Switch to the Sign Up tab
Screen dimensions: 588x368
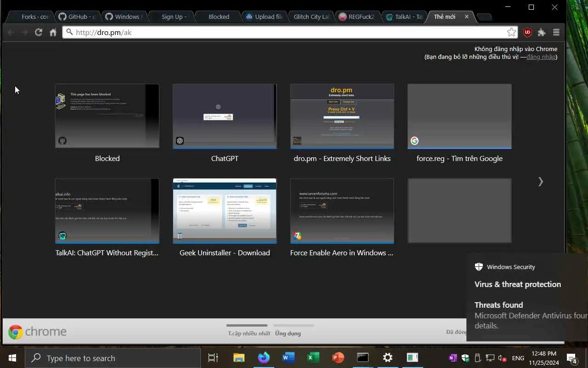171,17
